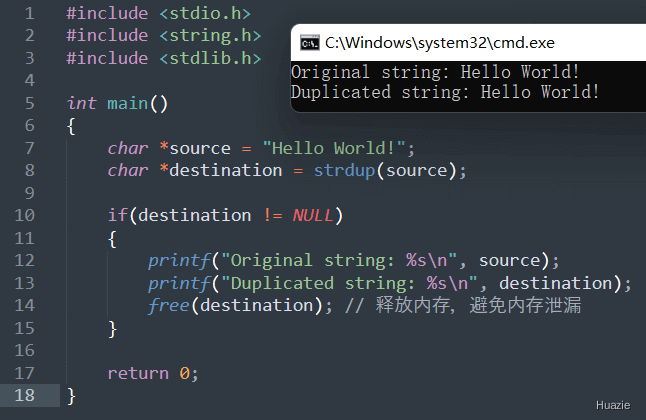The width and height of the screenshot is (646, 420).
Task: Click "Original string" console output line
Action: coord(435,72)
